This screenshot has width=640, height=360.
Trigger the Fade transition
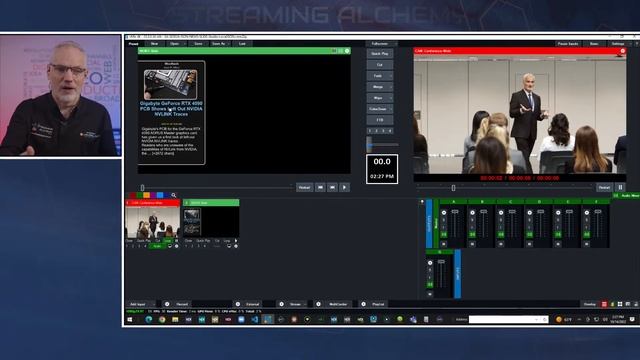point(378,76)
